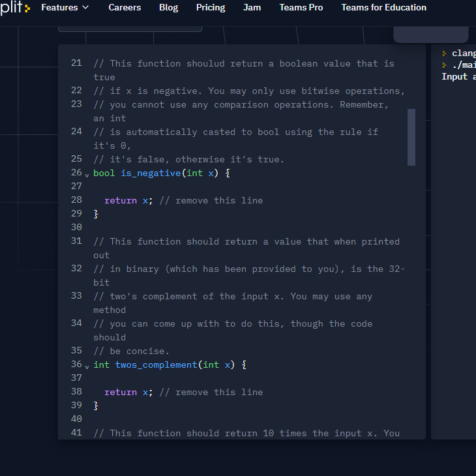Click empty line 27 in the editor

(x=248, y=186)
